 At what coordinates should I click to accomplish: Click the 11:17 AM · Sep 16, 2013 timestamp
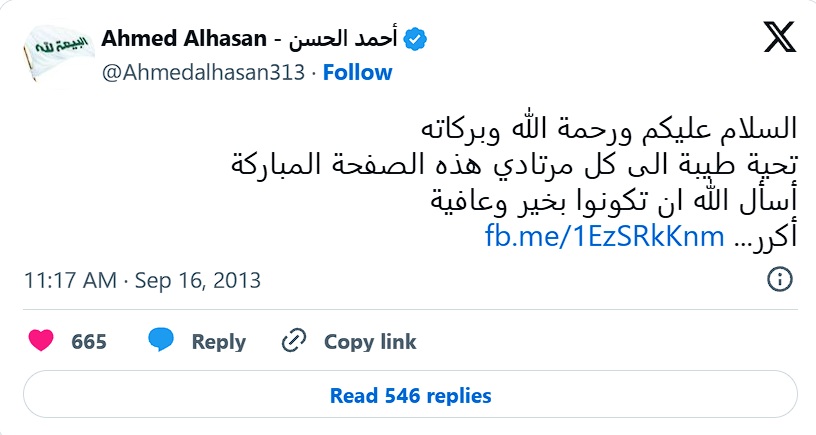click(x=142, y=281)
